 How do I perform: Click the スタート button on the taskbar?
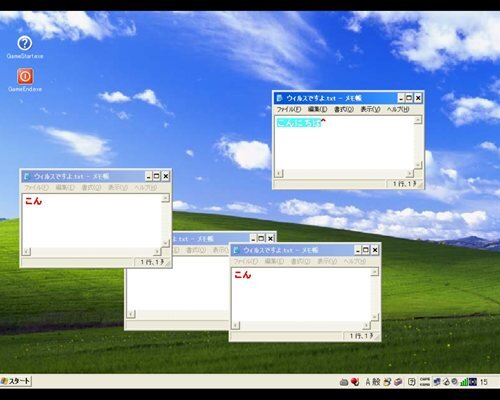(16, 381)
